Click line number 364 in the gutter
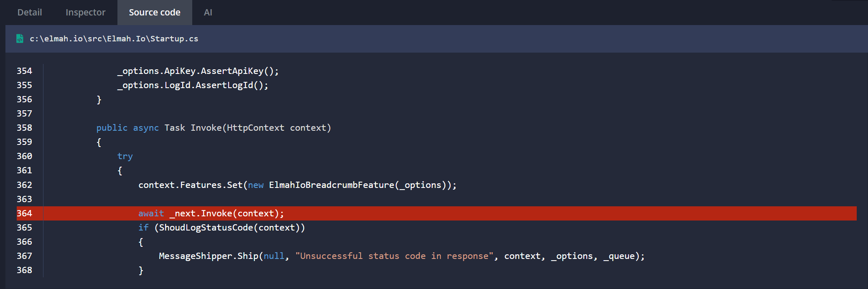The width and height of the screenshot is (868, 289). 24,213
